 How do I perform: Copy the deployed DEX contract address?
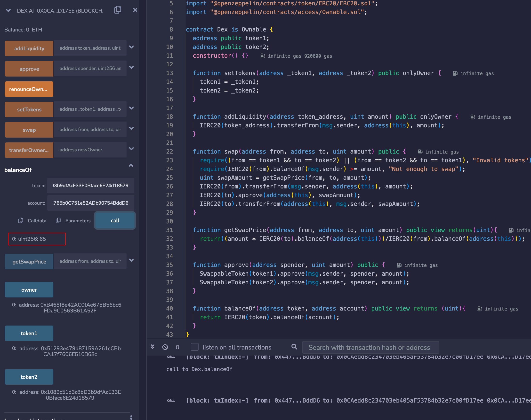click(118, 10)
